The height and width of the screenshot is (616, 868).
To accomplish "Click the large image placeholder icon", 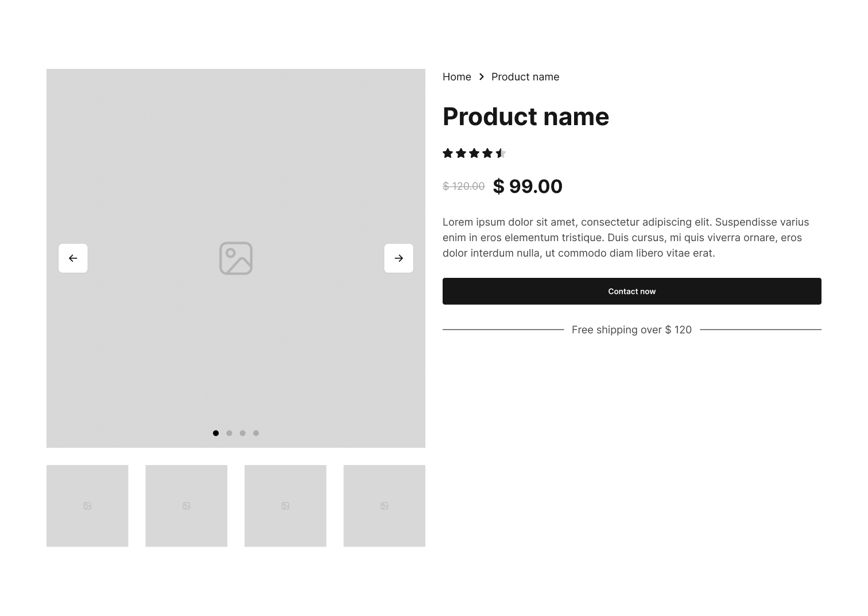I will click(x=236, y=258).
